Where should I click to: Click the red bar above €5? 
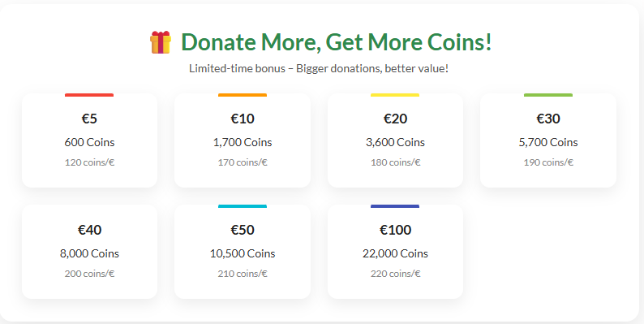coord(89,95)
